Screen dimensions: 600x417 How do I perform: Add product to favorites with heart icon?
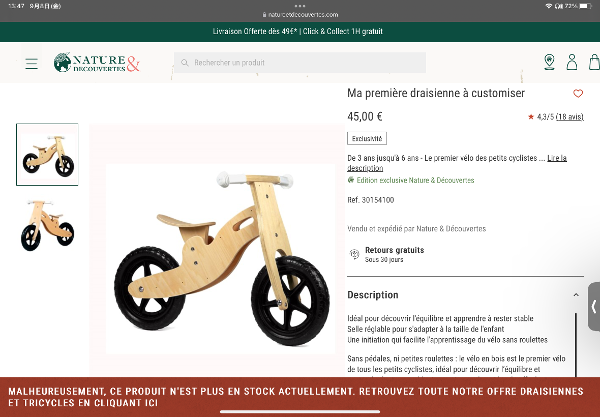click(x=578, y=93)
